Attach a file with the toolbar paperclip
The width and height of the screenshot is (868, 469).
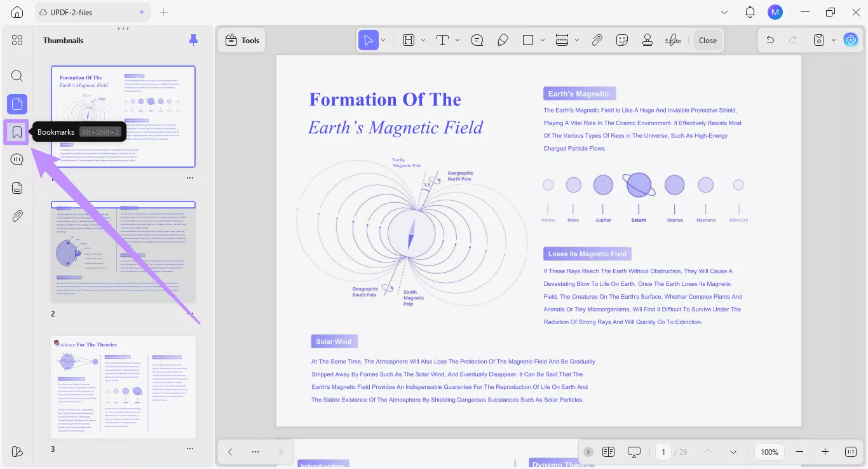click(x=597, y=40)
